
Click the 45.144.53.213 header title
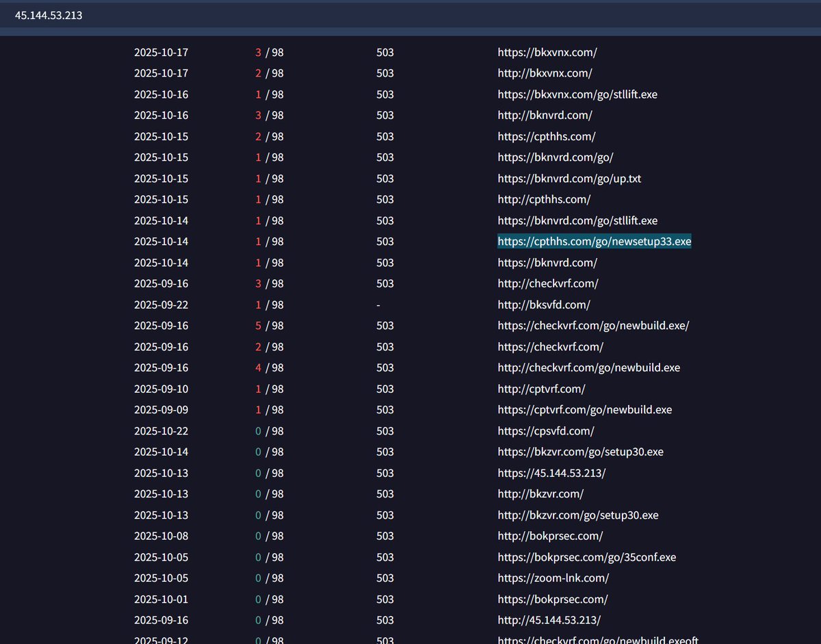pos(49,14)
